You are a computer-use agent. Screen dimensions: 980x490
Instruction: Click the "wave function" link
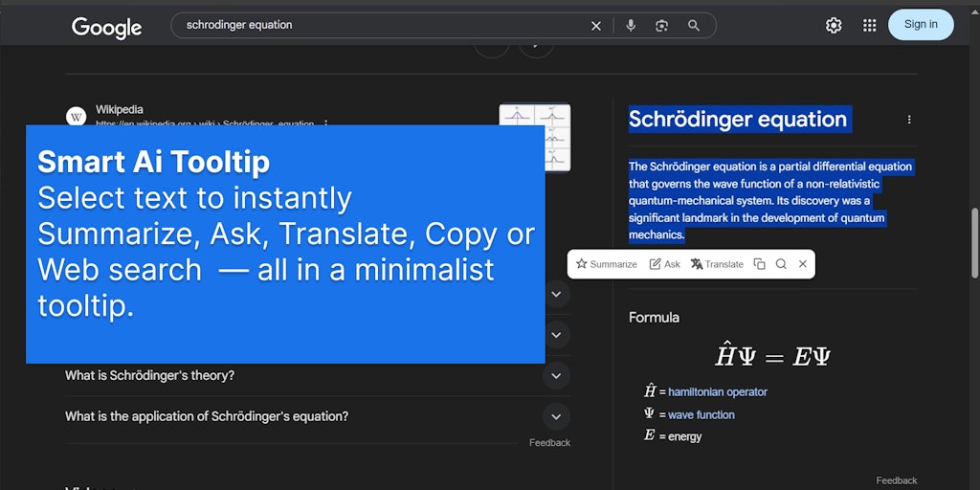point(702,414)
